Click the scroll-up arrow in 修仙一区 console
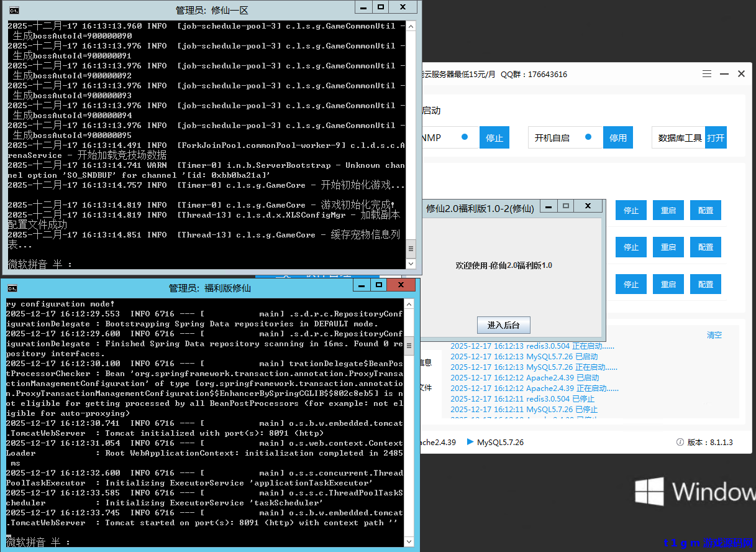Screen dimensions: 756x552 tap(411, 27)
